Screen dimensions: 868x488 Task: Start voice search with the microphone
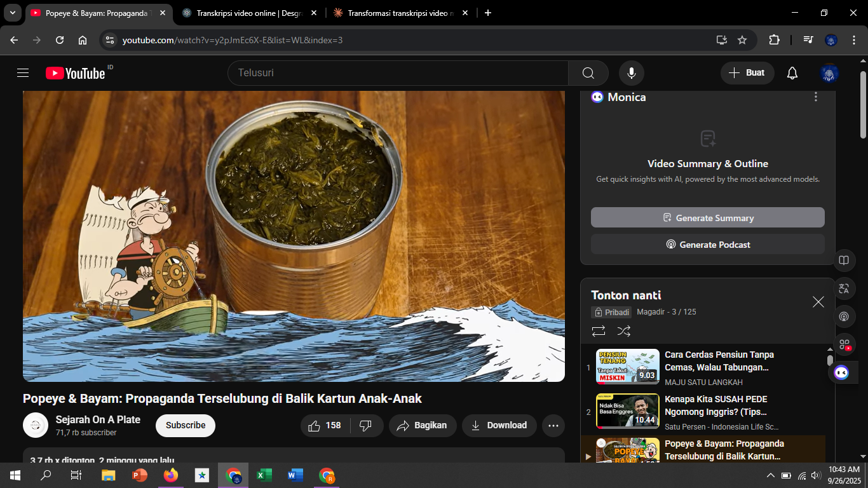pos(632,73)
